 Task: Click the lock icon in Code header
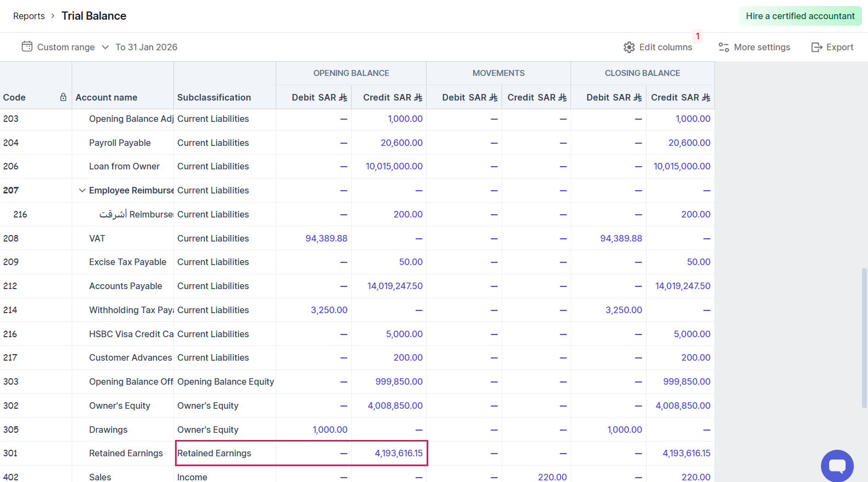(63, 97)
